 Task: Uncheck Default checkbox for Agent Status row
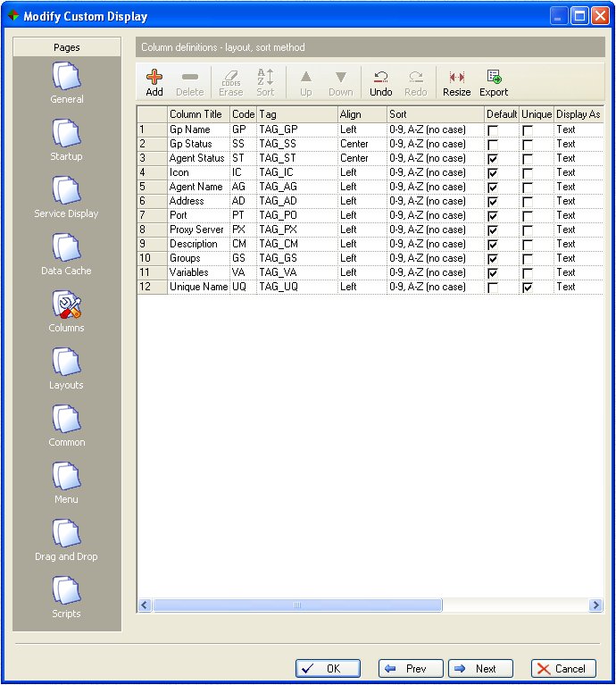point(494,159)
